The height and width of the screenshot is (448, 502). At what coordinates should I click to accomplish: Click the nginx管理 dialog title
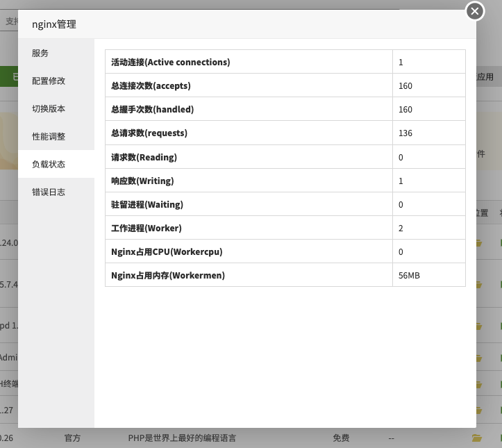54,24
